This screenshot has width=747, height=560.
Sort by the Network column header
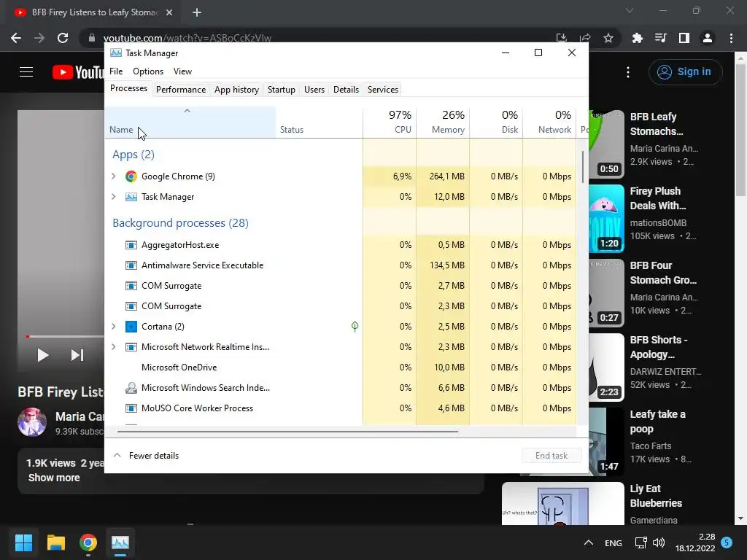[550, 122]
